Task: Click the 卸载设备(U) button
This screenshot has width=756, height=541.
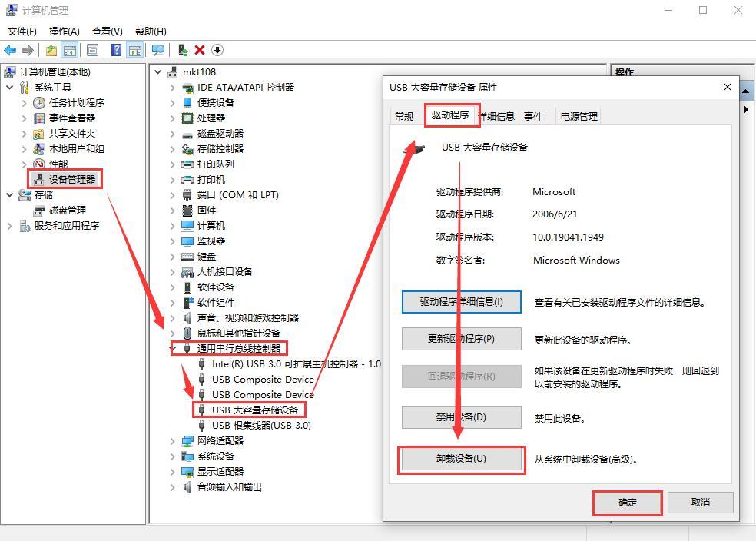Action: tap(461, 459)
